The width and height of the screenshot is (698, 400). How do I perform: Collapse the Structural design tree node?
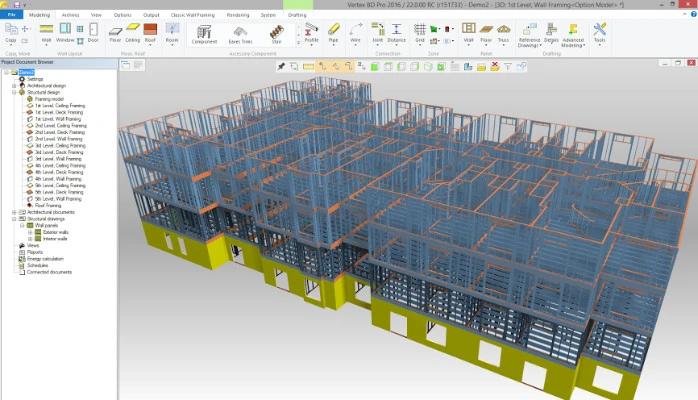coord(14,92)
